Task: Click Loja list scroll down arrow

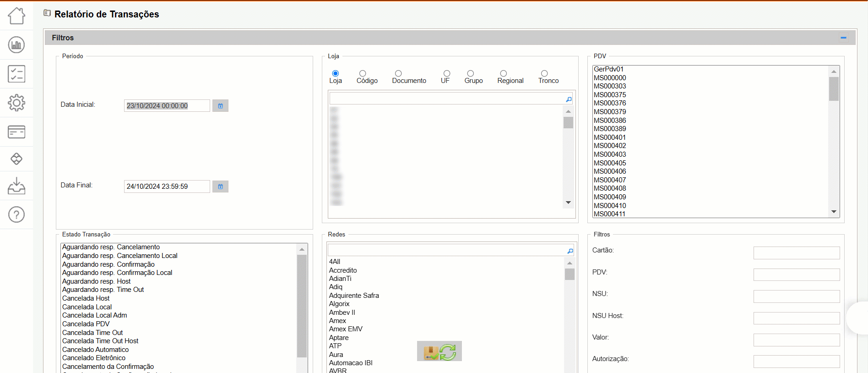Action: [568, 203]
